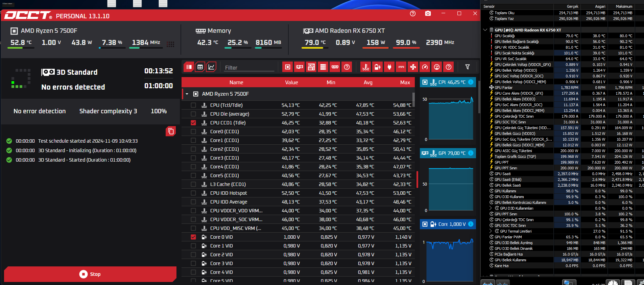The height and width of the screenshot is (285, 644).
Task: Toggle the usage gauge sensor filter icon
Action: coord(437,67)
